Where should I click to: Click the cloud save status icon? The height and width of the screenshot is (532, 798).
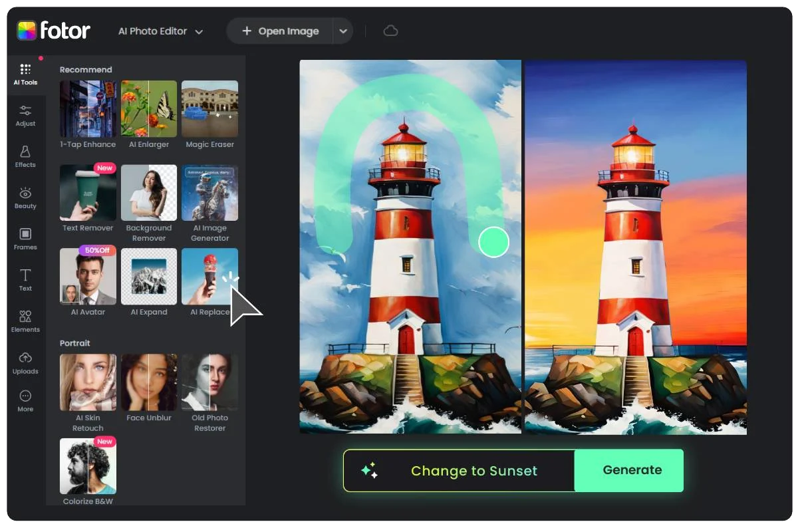pyautogui.click(x=391, y=31)
